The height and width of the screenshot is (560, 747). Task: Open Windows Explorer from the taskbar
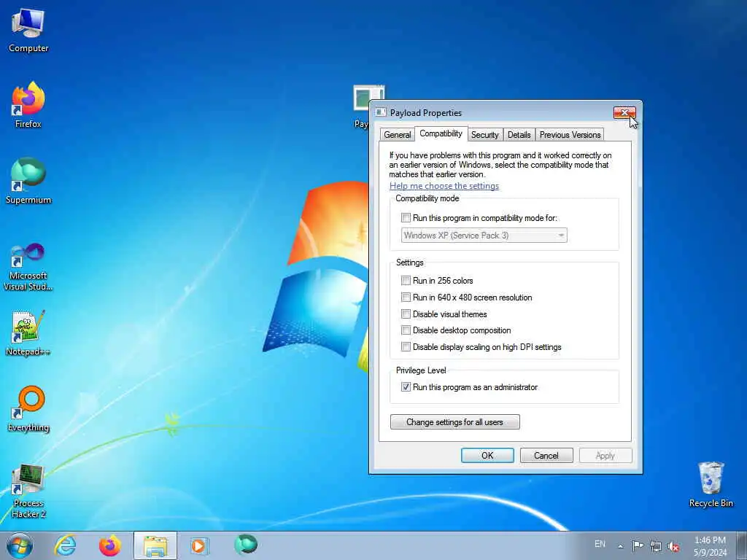click(155, 545)
